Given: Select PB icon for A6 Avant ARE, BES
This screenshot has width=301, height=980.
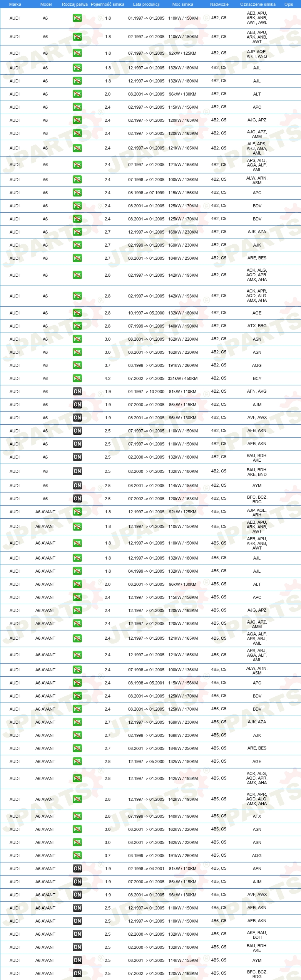Looking at the screenshot, I should pos(77,748).
